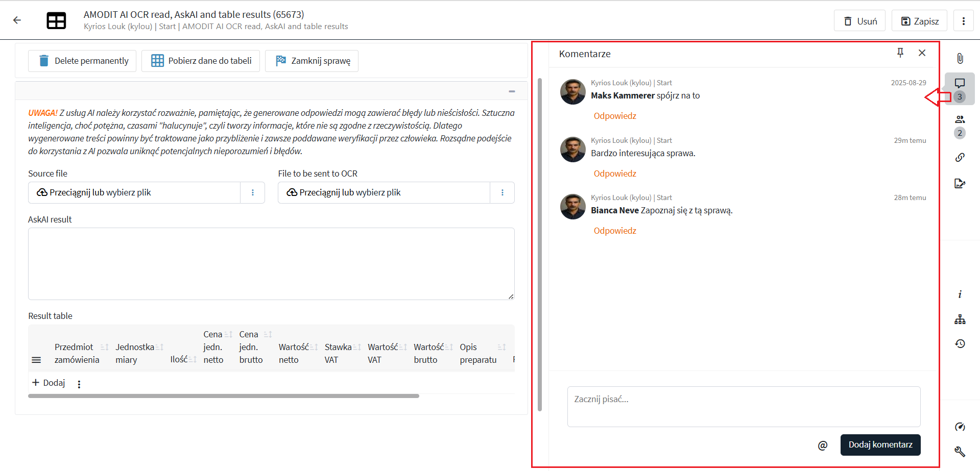Open the more options menu in header
Image resolution: width=980 pixels, height=471 pixels.
click(x=964, y=21)
